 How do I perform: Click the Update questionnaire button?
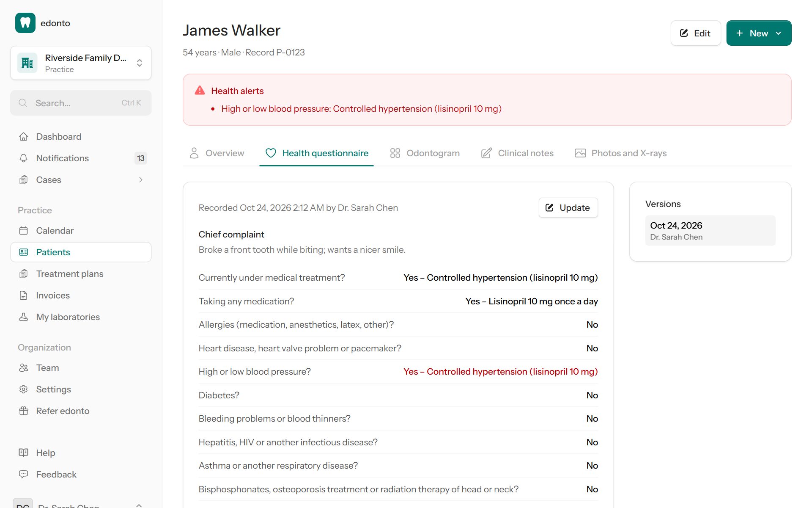point(568,208)
